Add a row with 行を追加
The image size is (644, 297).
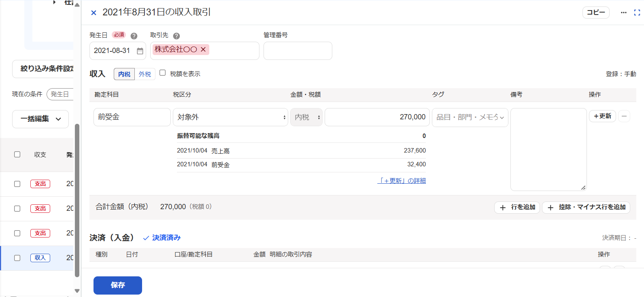[517, 207]
